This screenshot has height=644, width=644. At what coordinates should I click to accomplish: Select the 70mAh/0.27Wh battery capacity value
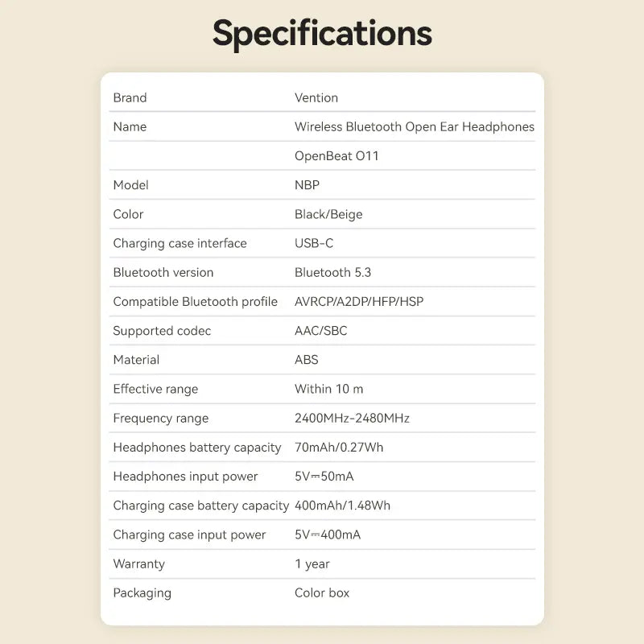pyautogui.click(x=339, y=448)
